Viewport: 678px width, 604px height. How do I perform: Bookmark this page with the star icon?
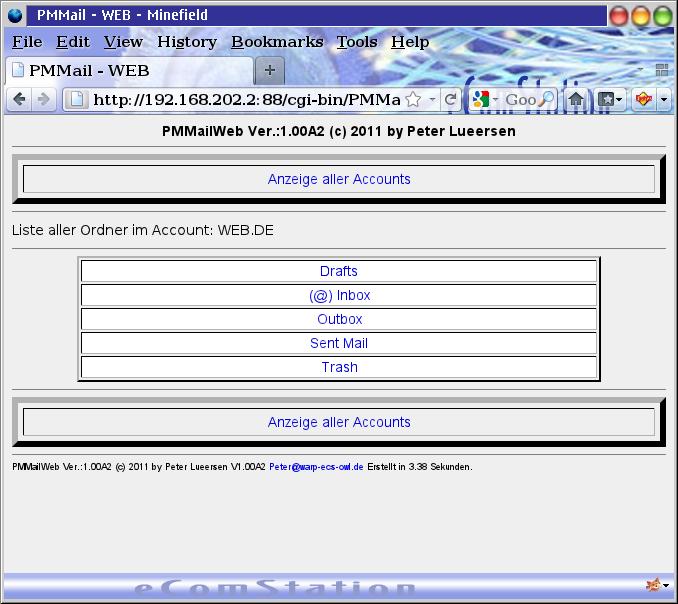413,99
